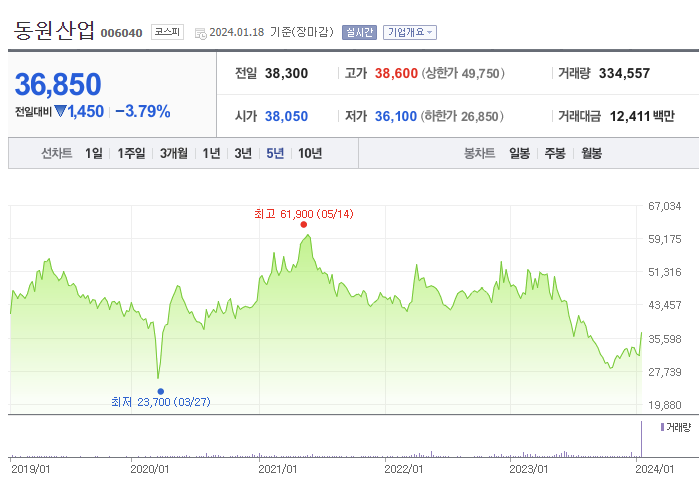The height and width of the screenshot is (487, 699).
Task: Click the 최고 61,900 (05/14) label
Action: (304, 214)
